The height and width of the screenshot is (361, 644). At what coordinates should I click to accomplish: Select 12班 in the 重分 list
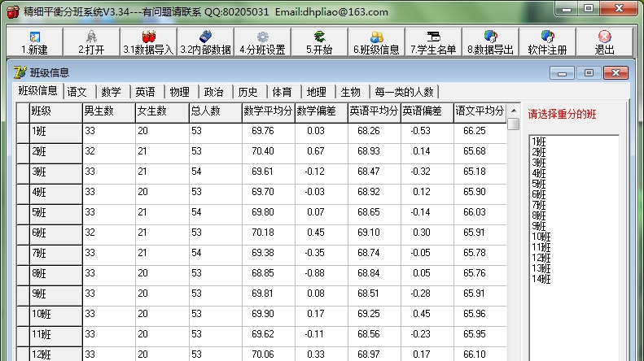(x=541, y=258)
